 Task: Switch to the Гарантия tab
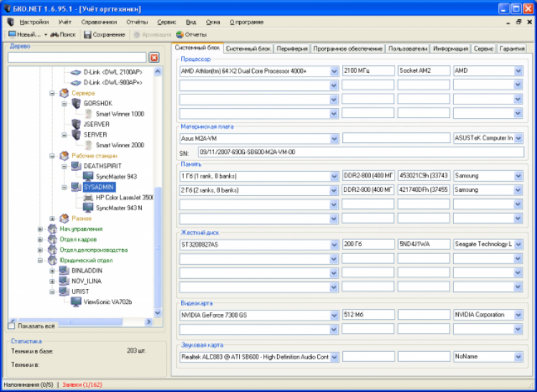click(512, 49)
